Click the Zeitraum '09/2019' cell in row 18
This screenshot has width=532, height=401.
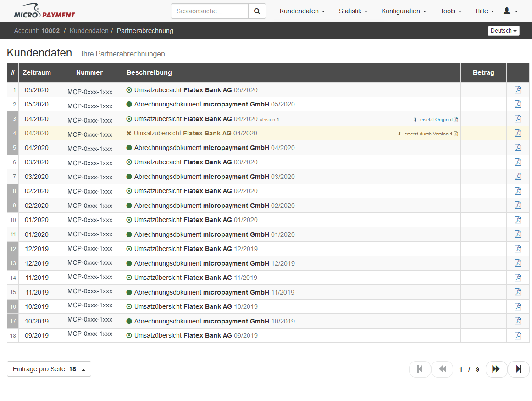tap(37, 335)
